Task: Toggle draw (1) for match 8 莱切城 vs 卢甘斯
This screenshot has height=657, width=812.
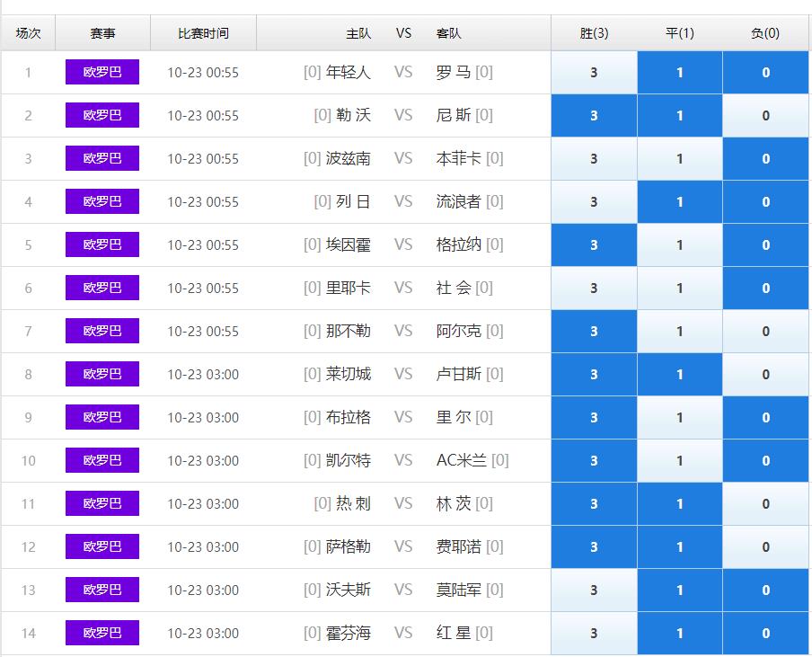Action: point(680,375)
